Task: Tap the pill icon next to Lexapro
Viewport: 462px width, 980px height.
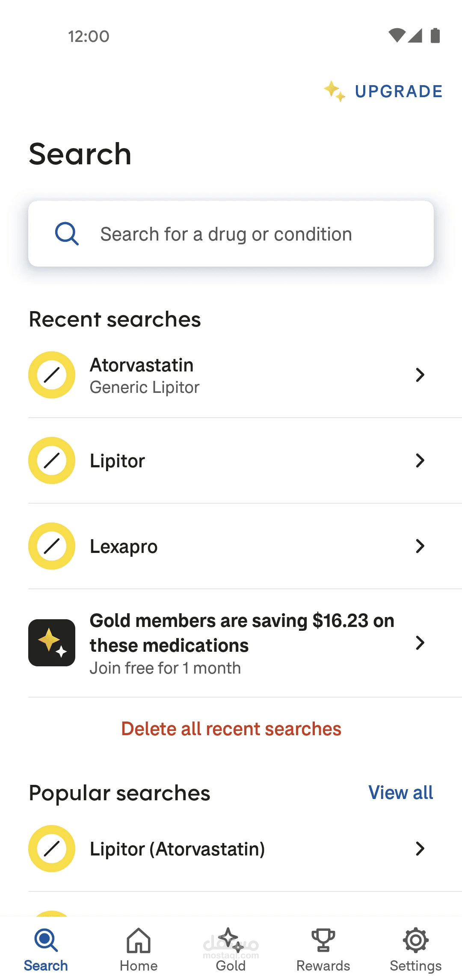Action: [x=52, y=546]
